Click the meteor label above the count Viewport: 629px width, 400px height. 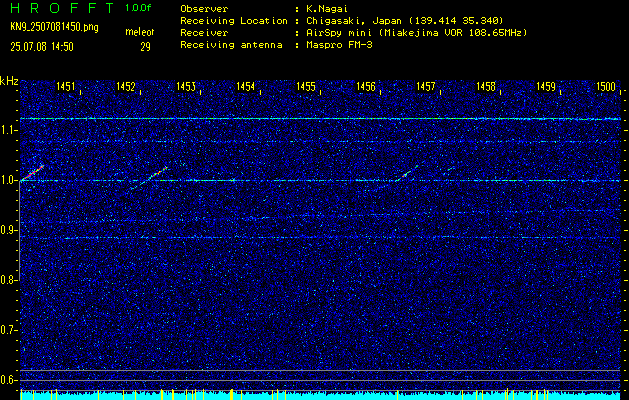tap(140, 32)
